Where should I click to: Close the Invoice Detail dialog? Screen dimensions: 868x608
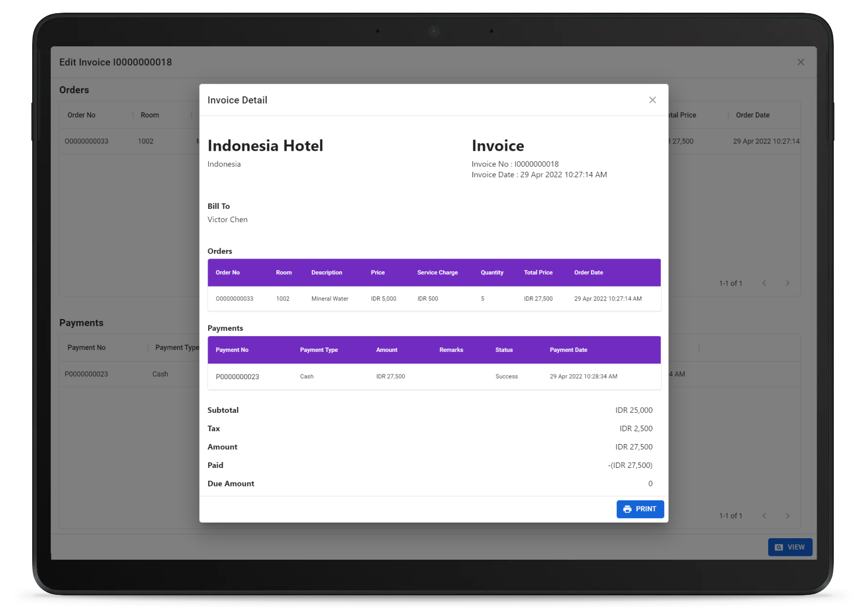(x=652, y=100)
